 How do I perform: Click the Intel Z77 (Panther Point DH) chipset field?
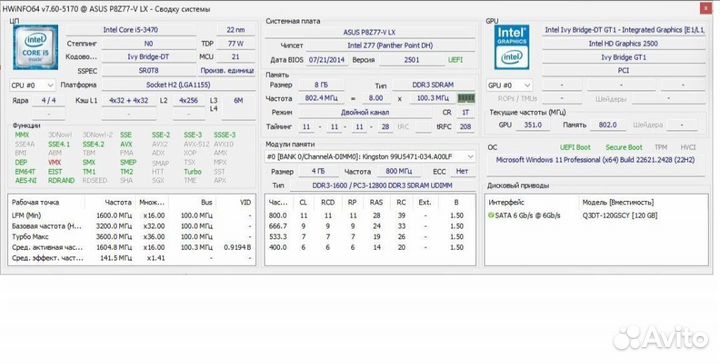point(390,45)
